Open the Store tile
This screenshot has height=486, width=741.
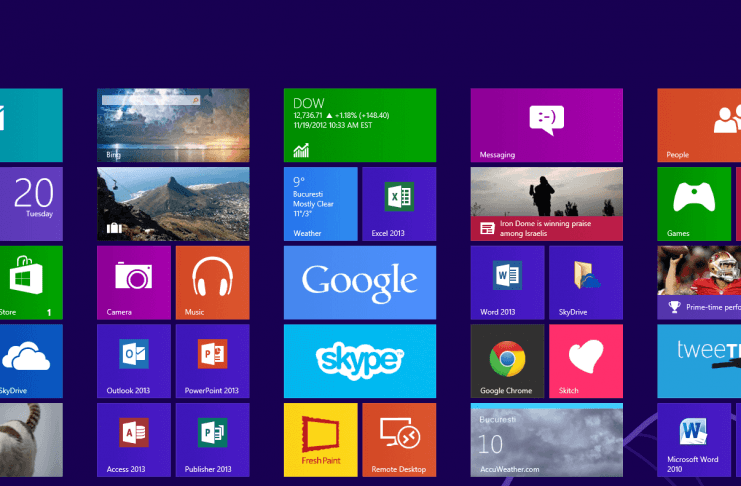click(x=31, y=282)
